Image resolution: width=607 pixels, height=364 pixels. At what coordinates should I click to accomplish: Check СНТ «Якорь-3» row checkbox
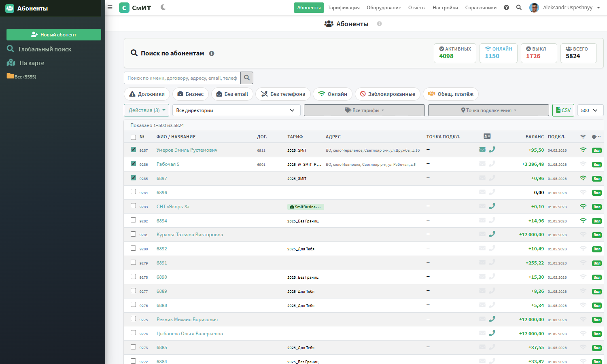tap(133, 206)
